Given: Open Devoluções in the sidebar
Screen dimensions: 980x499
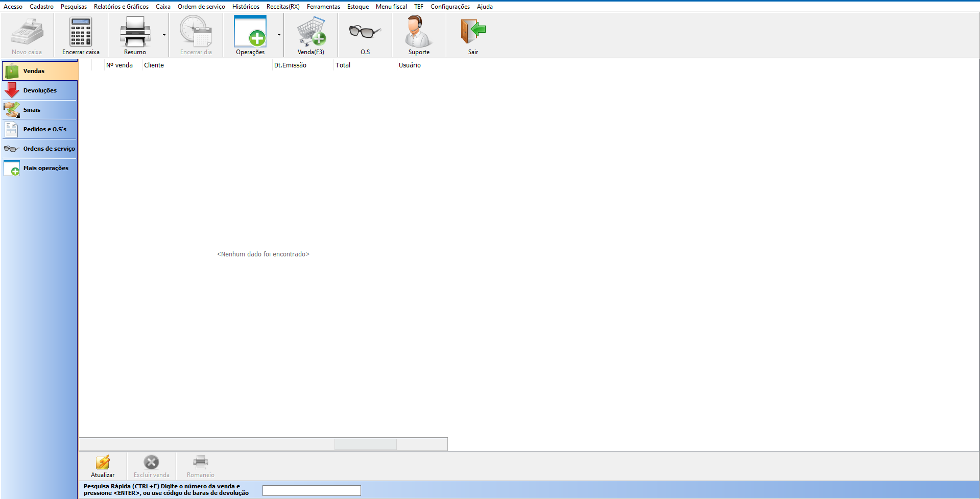Looking at the screenshot, I should tap(40, 90).
